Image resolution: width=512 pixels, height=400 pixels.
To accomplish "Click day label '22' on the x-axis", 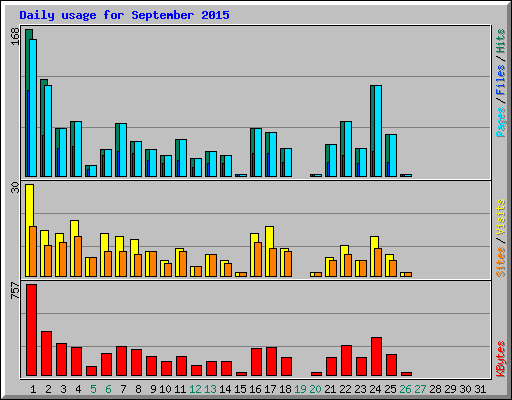I will click(345, 389).
